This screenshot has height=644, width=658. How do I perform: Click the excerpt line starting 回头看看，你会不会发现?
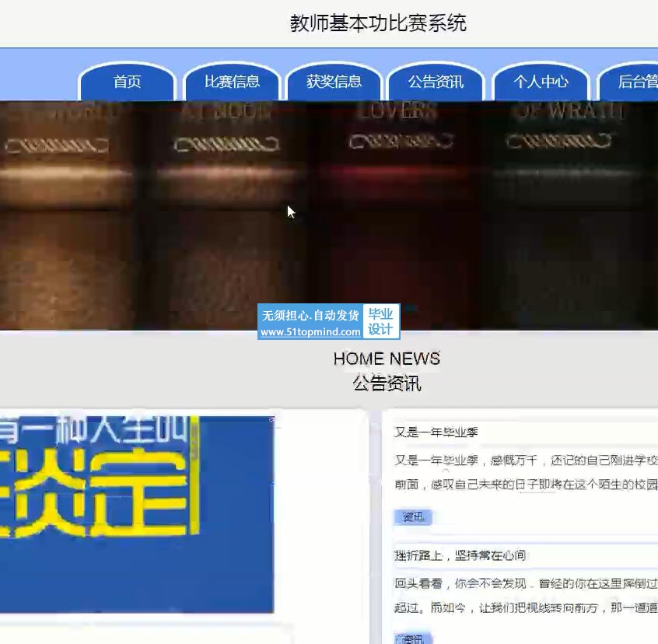click(526, 583)
